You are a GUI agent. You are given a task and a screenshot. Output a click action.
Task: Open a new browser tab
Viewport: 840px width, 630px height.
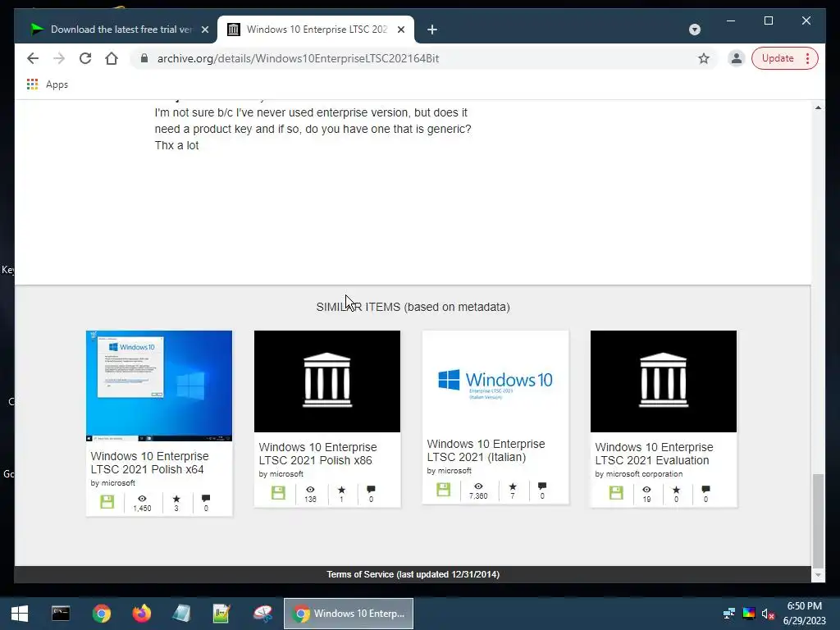click(x=432, y=30)
